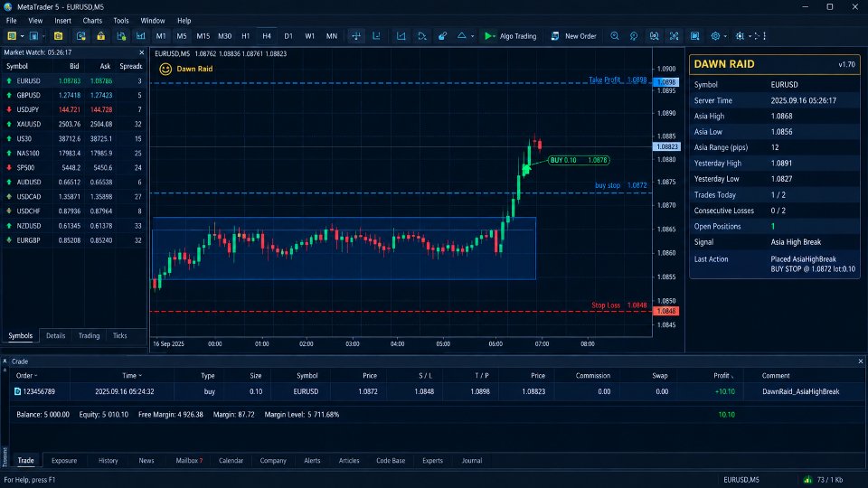Activate the crosshair cursor tool
The width and height of the screenshot is (868, 488).
click(x=356, y=36)
